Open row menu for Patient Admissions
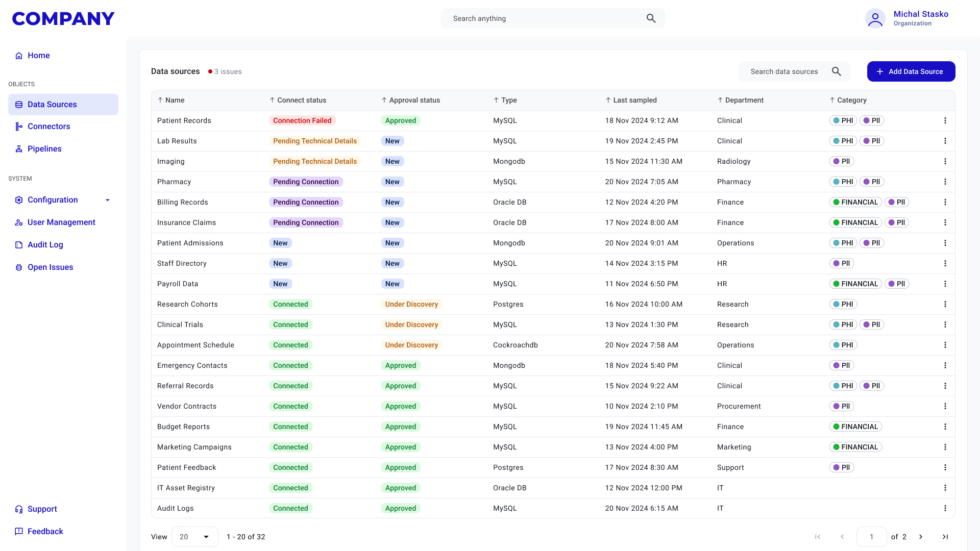Screen dimensions: 980x551 click(945, 243)
